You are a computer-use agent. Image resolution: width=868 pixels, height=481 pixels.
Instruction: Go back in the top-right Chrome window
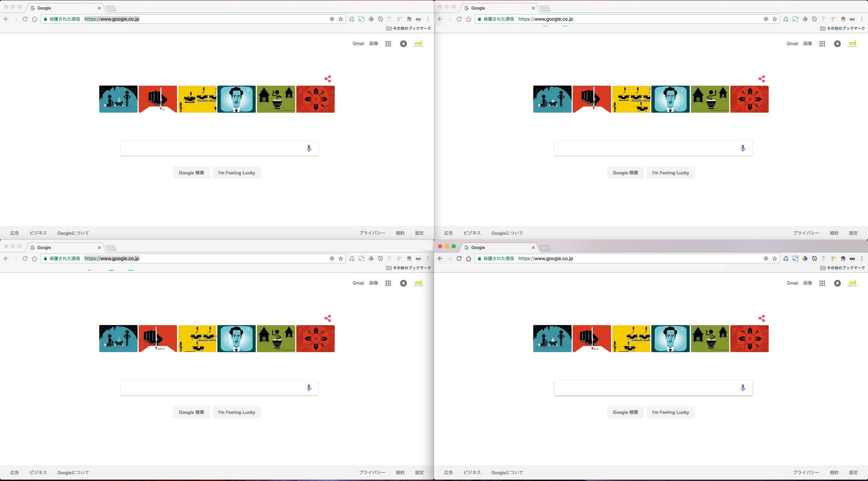[440, 19]
